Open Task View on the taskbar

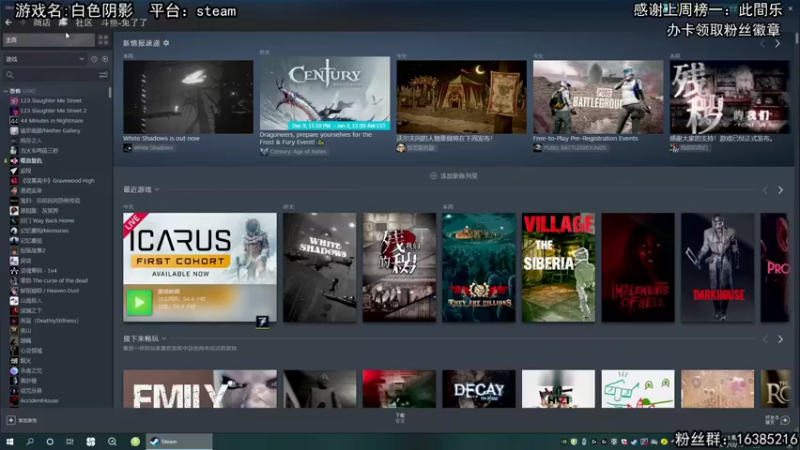(70, 442)
